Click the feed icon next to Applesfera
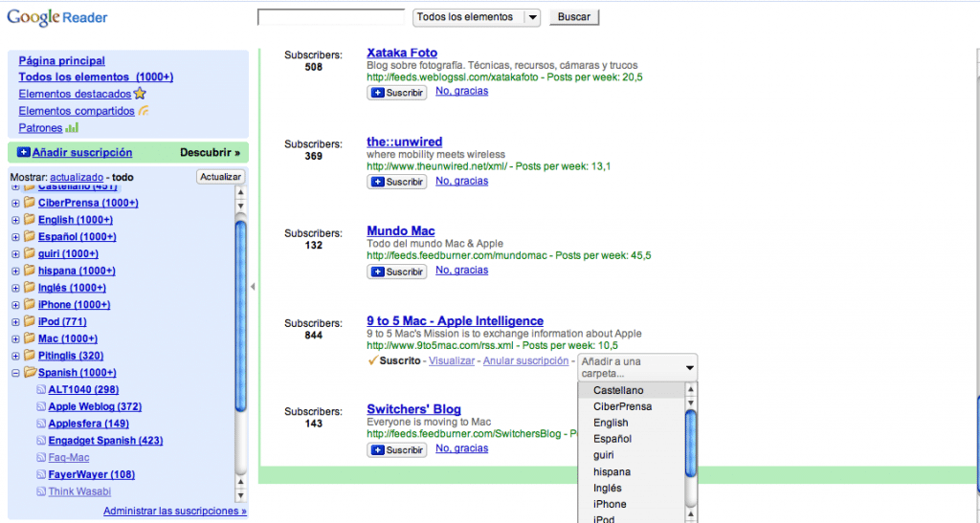Screen dimensions: 980x523 click(41, 424)
